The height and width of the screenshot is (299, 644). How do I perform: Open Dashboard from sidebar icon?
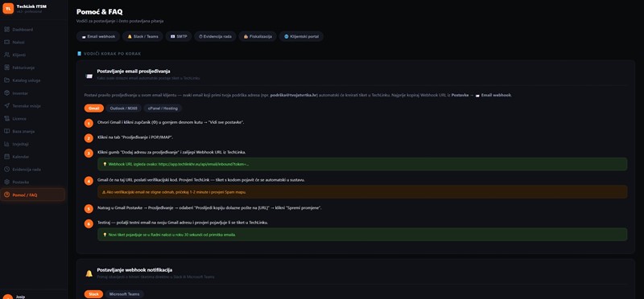(6, 30)
